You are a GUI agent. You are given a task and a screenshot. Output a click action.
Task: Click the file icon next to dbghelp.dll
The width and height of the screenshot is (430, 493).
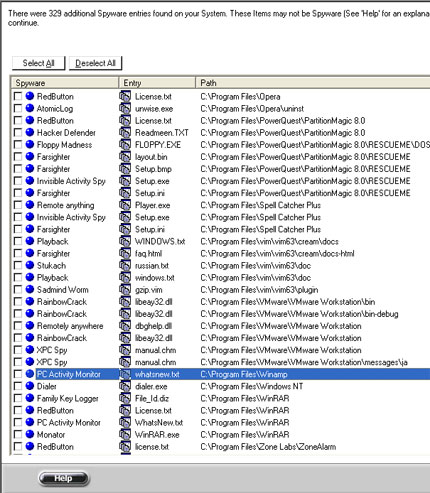point(125,326)
